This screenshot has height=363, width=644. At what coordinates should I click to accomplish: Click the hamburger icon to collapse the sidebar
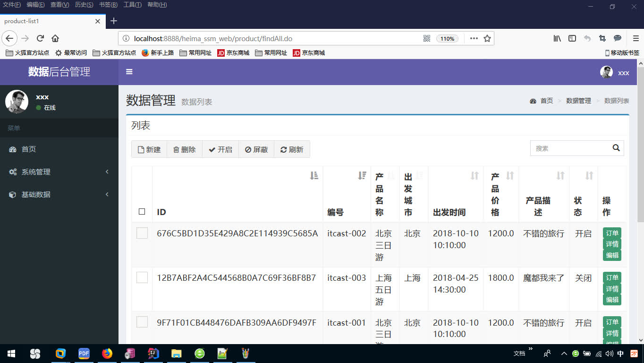[129, 72]
